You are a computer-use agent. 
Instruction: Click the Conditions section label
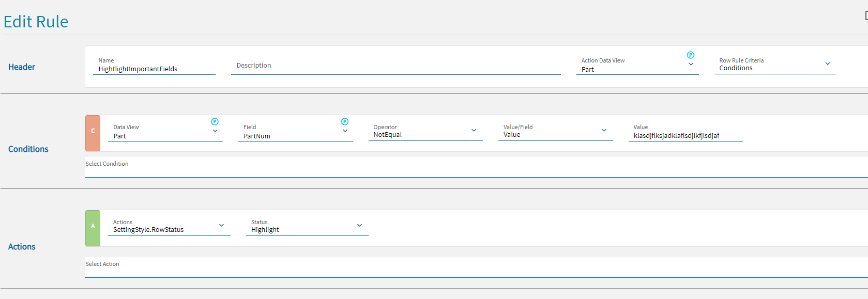(x=28, y=149)
